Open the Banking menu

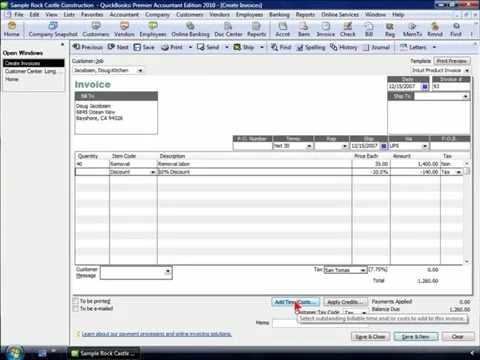(x=279, y=15)
